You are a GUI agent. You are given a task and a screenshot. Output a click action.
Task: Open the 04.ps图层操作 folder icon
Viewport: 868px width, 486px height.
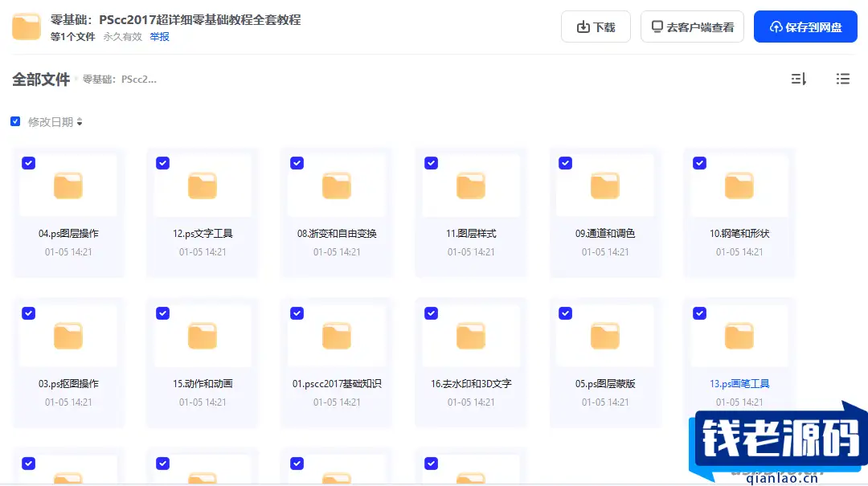point(68,186)
